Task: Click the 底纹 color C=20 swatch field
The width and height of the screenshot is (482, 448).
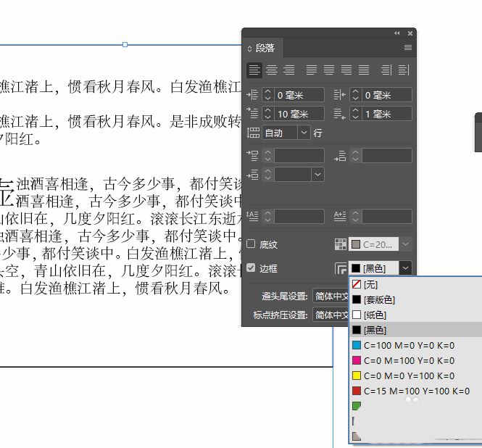Action: pos(373,244)
